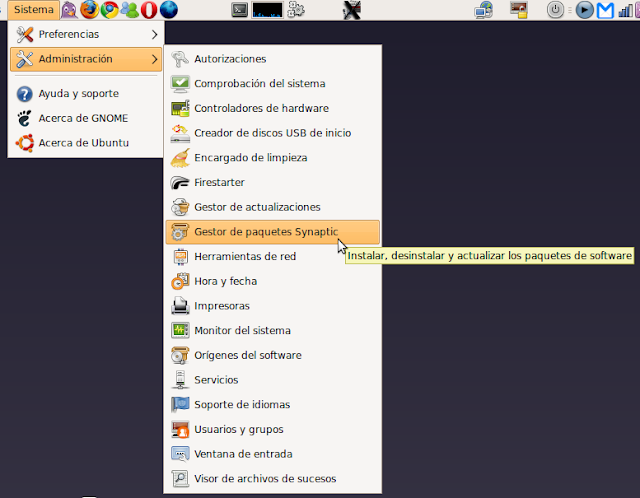Viewport: 640px width, 498px height.
Task: Click the flag icon beside Soporte de idiomas
Action: tap(180, 405)
